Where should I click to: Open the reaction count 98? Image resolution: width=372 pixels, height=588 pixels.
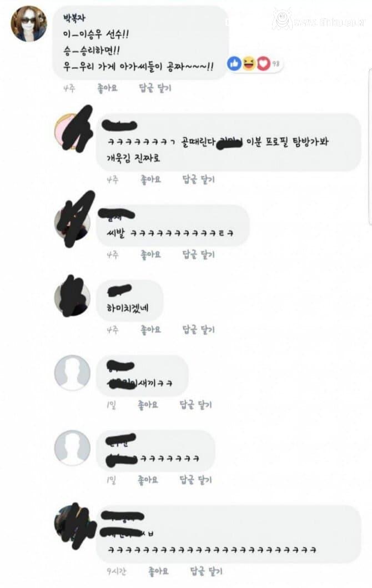(x=276, y=64)
